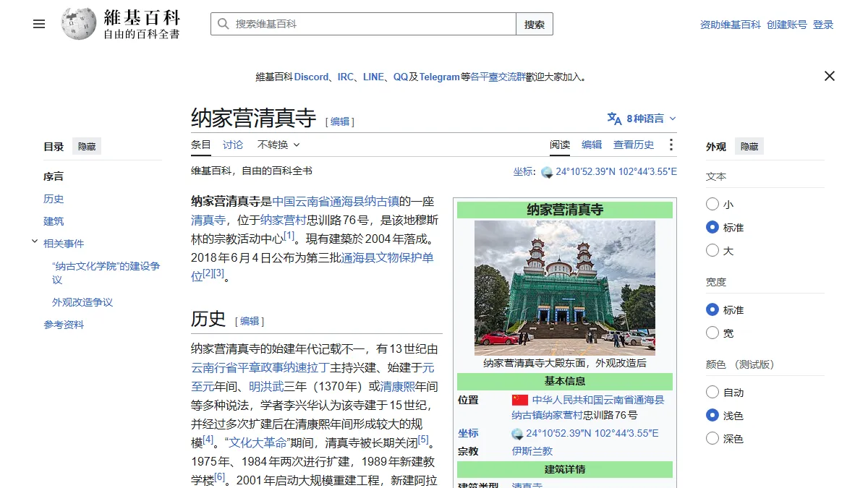The width and height of the screenshot is (868, 488).
Task: Dismiss the banner with the X icon
Action: tap(830, 76)
